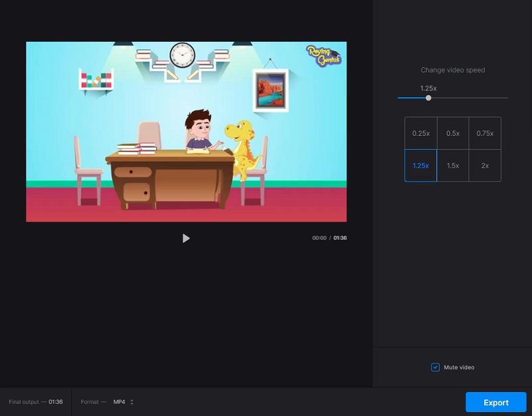Pick the 2x speed preset

pyautogui.click(x=485, y=166)
